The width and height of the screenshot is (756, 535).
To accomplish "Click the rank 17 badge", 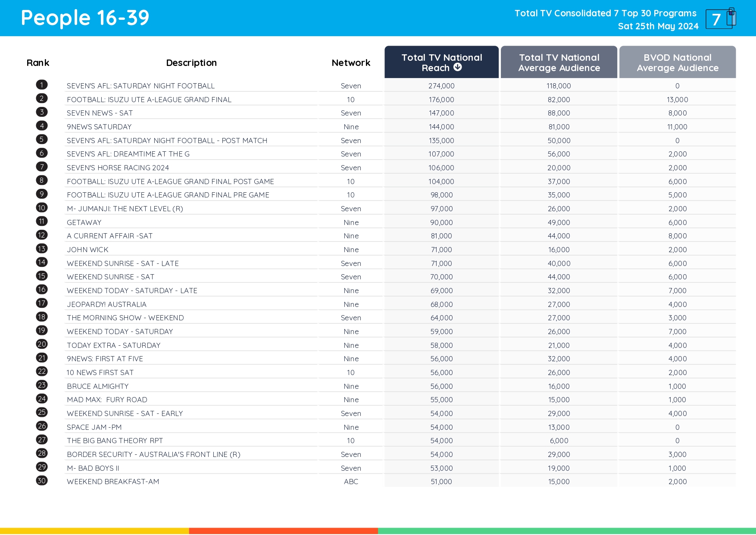I will coord(42,303).
